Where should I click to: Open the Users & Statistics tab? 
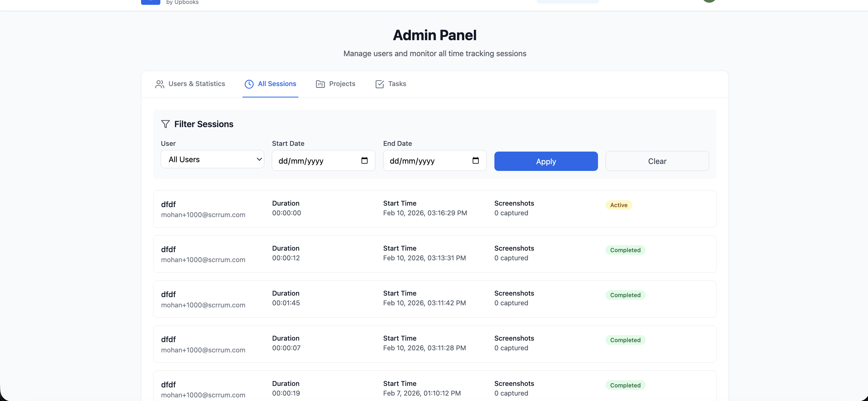point(196,84)
